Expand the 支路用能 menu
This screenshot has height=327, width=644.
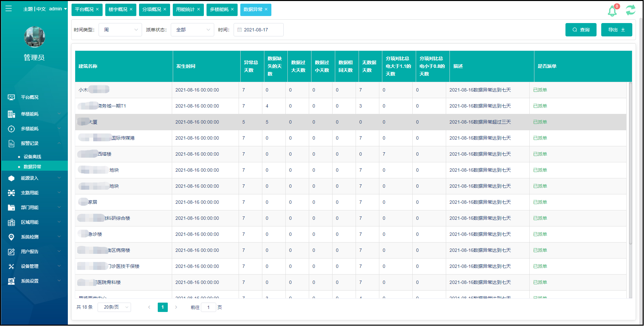tap(59, 193)
